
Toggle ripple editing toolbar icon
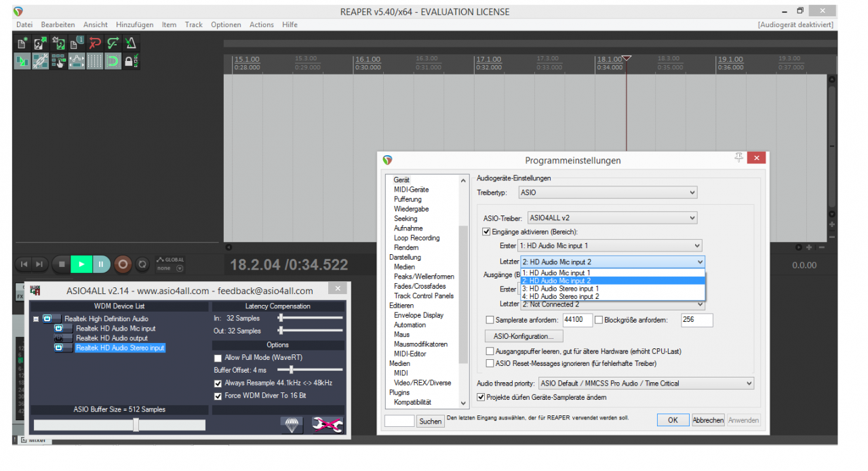click(59, 61)
